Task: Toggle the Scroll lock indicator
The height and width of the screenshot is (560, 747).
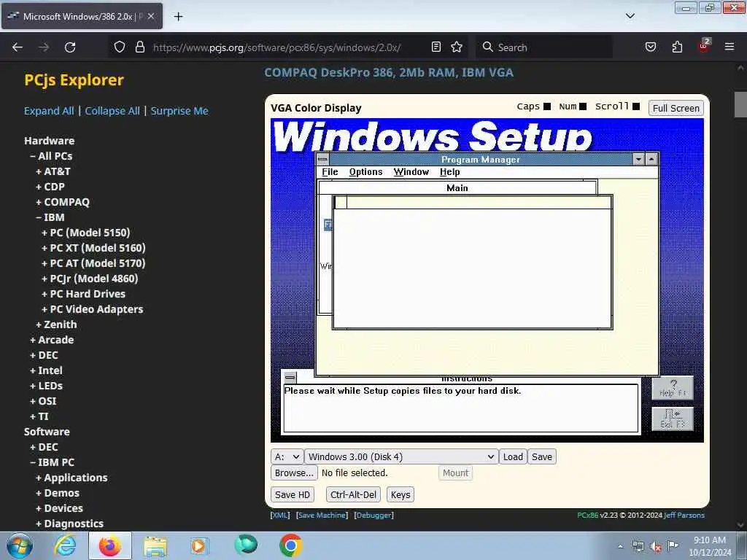Action: [x=636, y=106]
